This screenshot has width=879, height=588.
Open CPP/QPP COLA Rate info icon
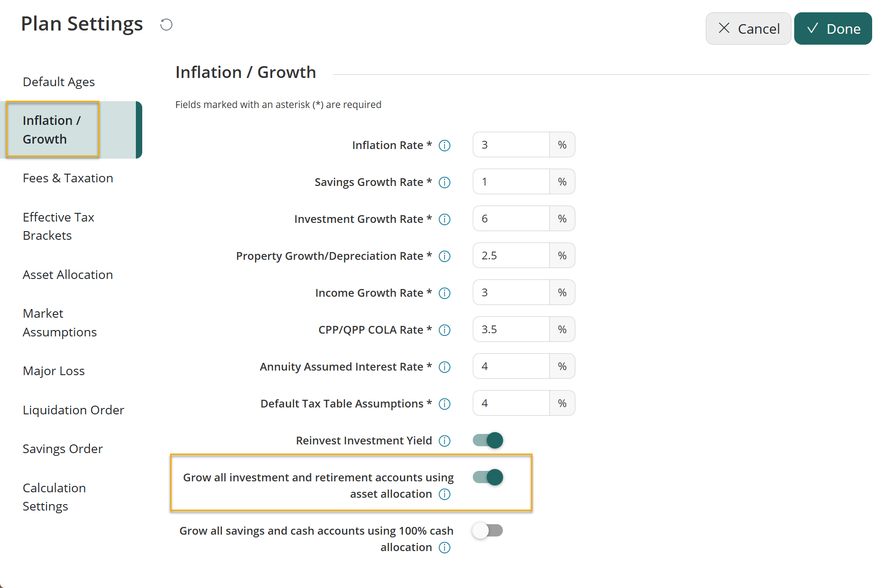pos(445,330)
